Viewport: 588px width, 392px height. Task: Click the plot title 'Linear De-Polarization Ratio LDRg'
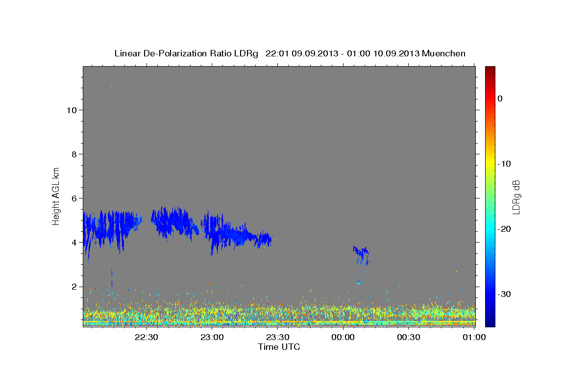click(x=186, y=53)
